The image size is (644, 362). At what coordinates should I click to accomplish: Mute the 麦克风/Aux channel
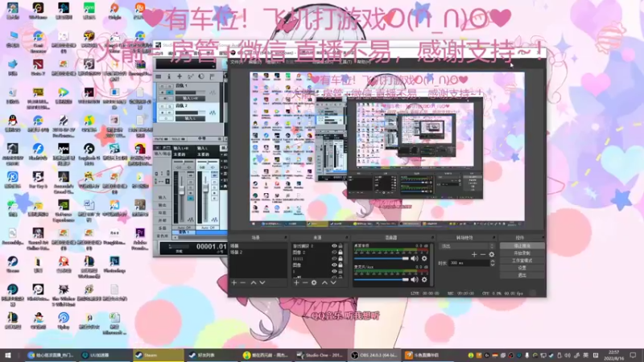[x=415, y=279]
